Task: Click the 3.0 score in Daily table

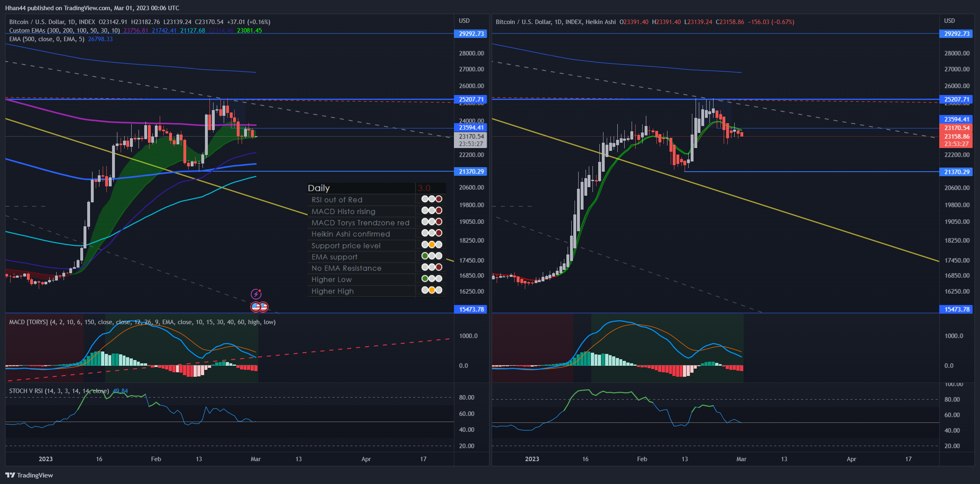Action: click(424, 188)
